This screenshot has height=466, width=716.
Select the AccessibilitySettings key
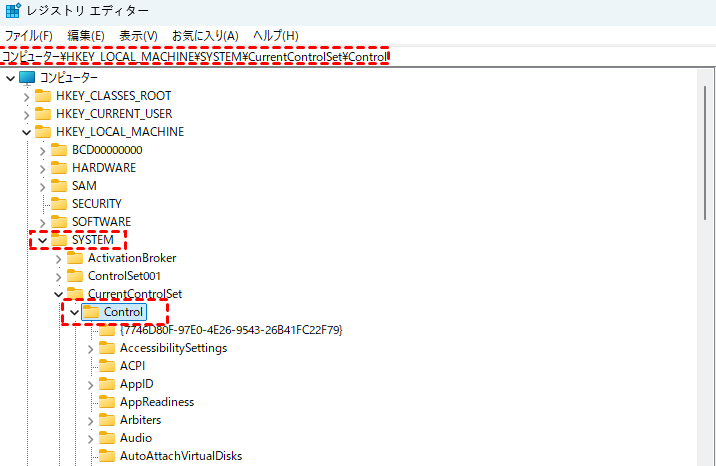tap(173, 348)
